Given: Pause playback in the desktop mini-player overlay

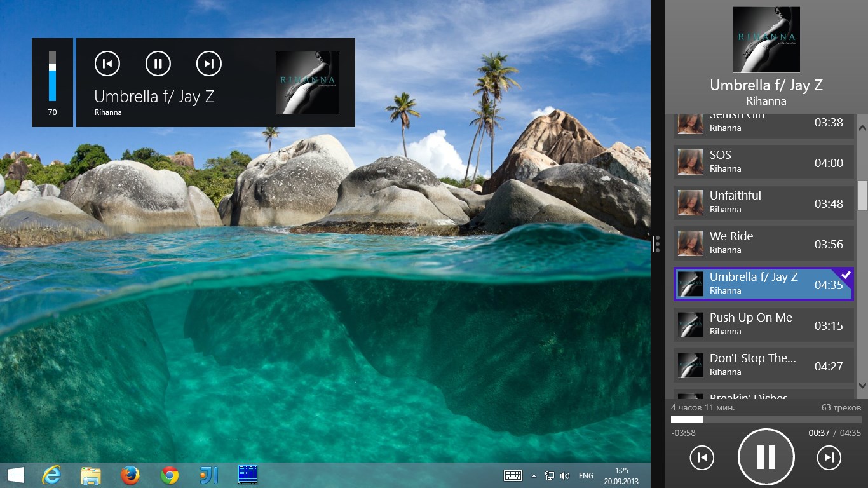Looking at the screenshot, I should tap(158, 64).
